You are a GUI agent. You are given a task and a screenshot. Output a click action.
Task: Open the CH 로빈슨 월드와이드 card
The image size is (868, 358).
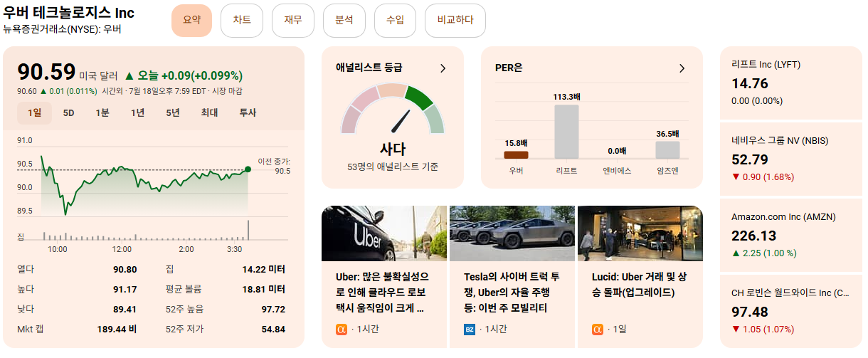791,311
